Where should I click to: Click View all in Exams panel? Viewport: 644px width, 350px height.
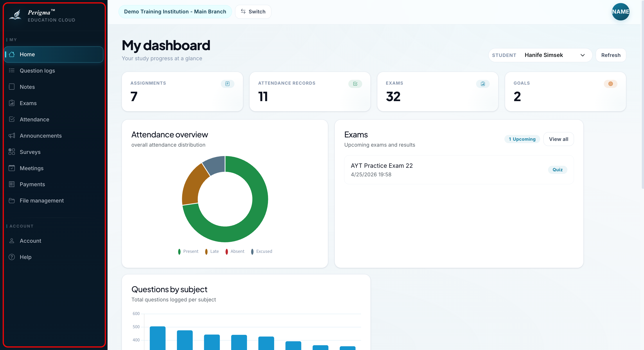(x=558, y=139)
